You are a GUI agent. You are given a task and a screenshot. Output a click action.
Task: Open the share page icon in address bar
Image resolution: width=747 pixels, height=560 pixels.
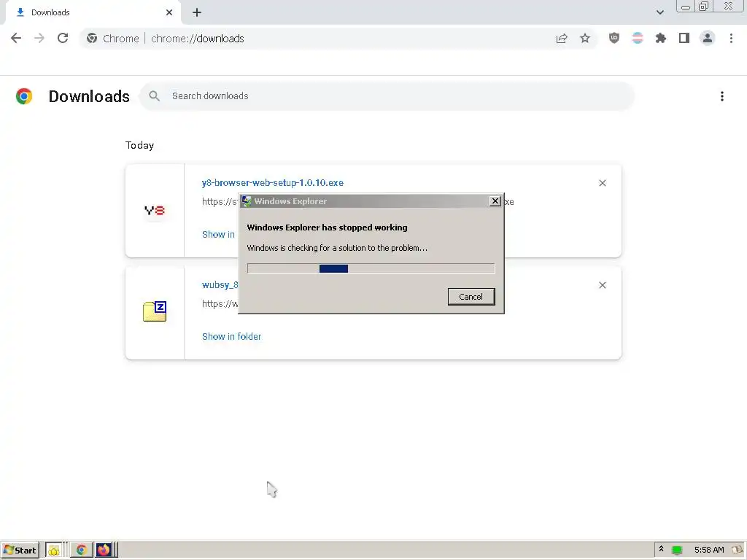point(562,39)
